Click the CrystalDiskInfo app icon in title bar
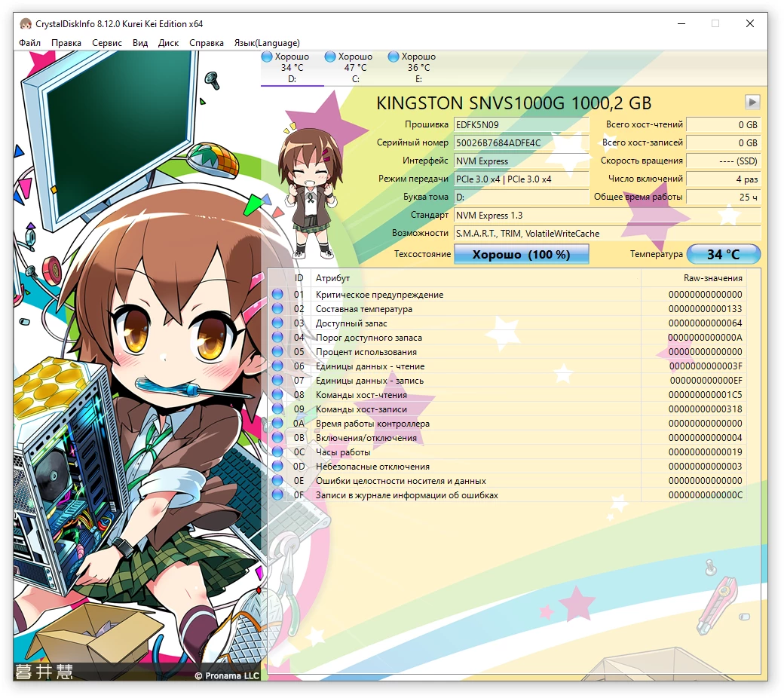The image size is (784, 698). point(26,23)
